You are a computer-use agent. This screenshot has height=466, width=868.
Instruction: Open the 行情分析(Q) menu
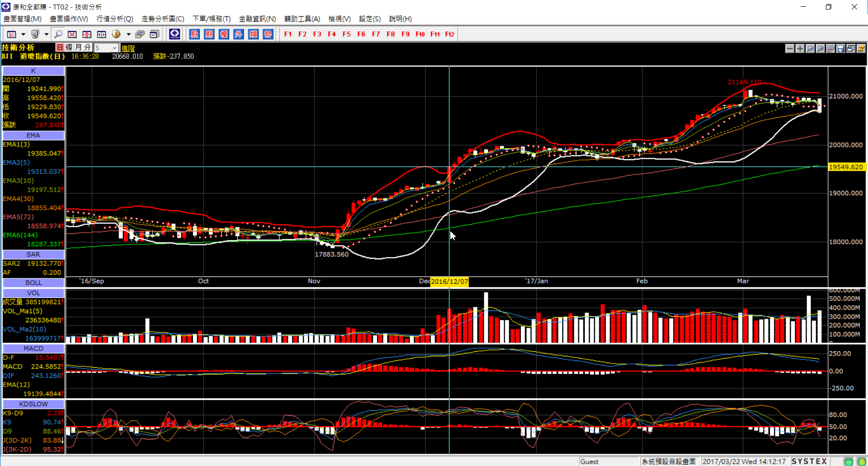tap(115, 19)
